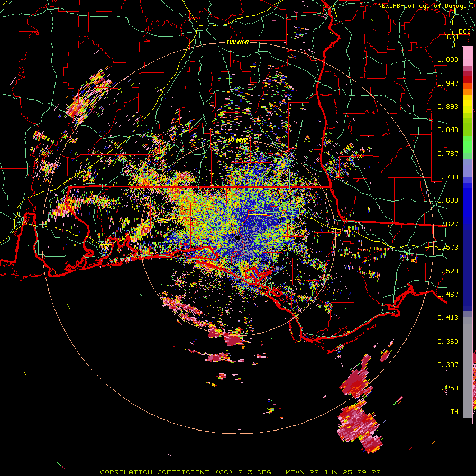Click the black radar site dot at center
Image resolution: width=476 pixels, height=476 pixels.
(237, 238)
